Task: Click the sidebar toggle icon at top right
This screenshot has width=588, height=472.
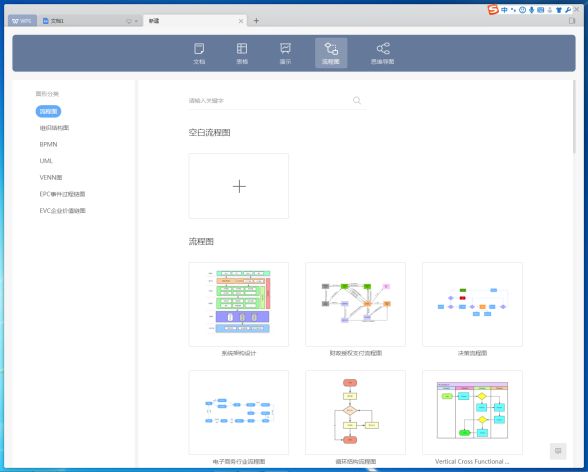Action: [572, 21]
